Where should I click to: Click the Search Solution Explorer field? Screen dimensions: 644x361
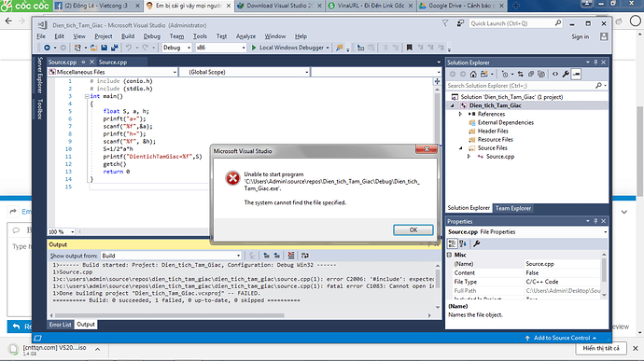click(x=521, y=86)
